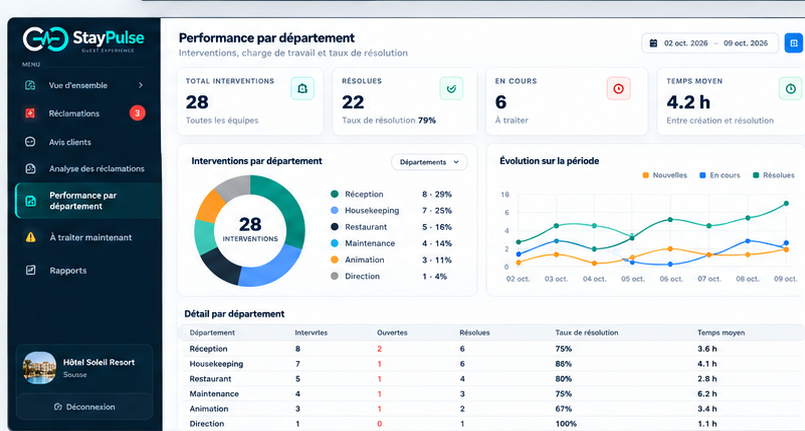Sort by Ouvertes column header
This screenshot has height=431, width=805.
click(x=392, y=332)
